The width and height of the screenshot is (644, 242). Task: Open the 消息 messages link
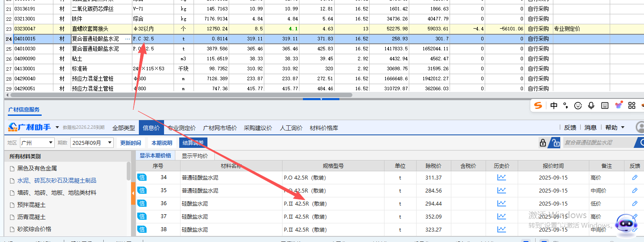591,128
